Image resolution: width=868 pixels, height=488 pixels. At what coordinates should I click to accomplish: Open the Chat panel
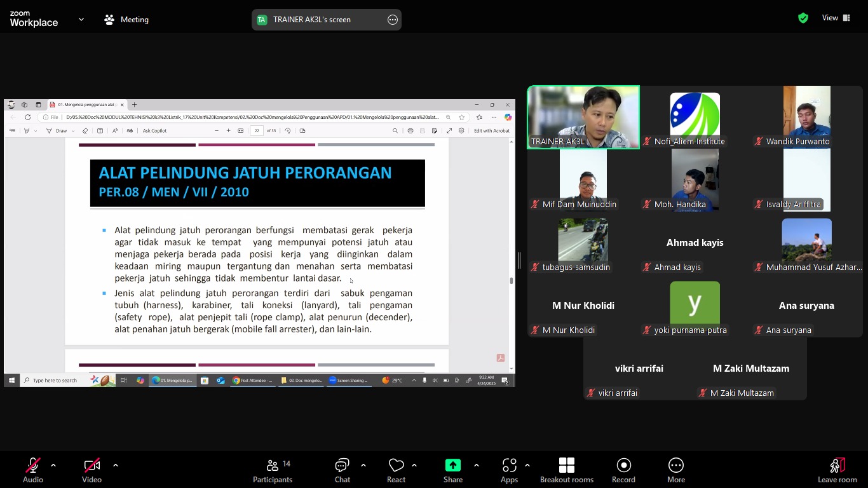tap(342, 470)
